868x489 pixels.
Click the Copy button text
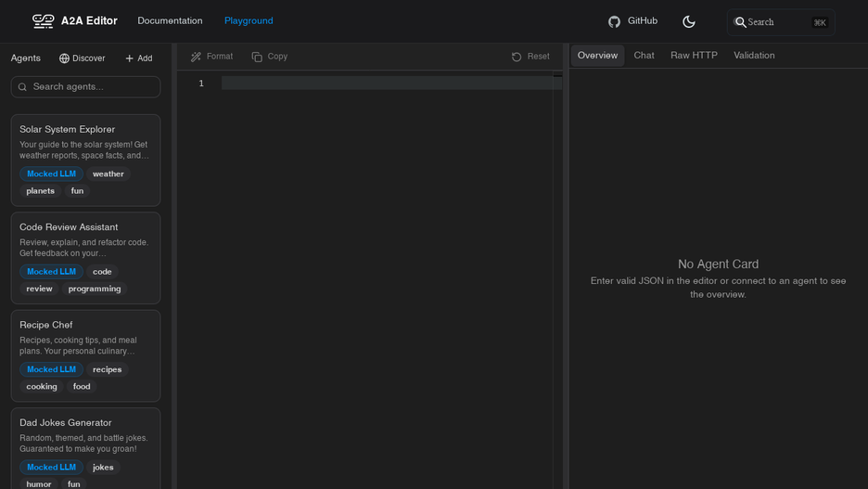[277, 57]
